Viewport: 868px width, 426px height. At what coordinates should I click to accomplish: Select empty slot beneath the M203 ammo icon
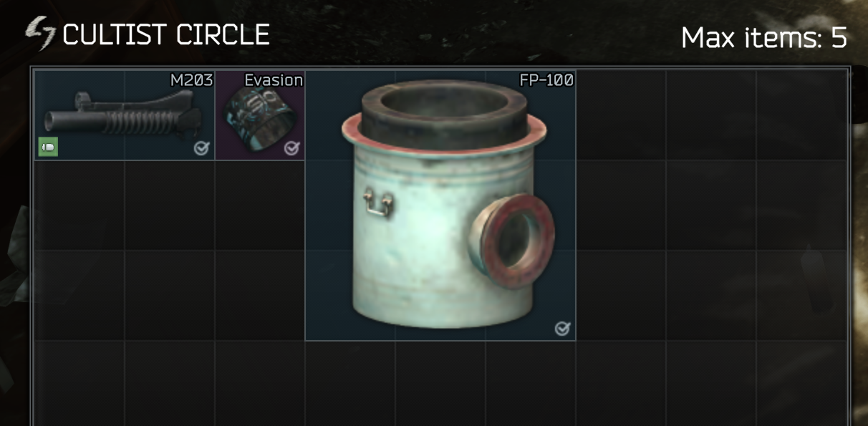[79, 205]
